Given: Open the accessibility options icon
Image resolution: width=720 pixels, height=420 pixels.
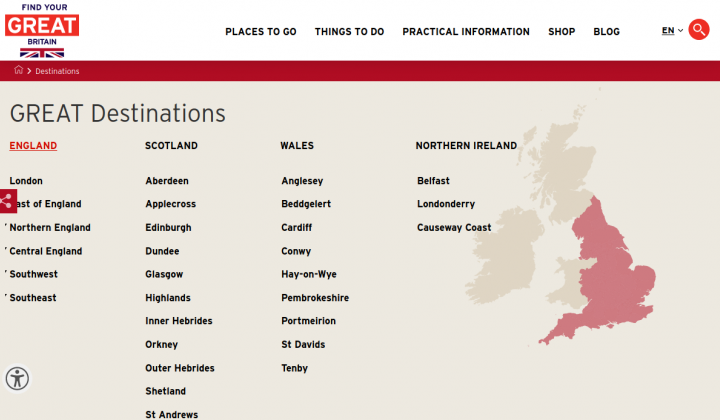Looking at the screenshot, I should point(17,379).
